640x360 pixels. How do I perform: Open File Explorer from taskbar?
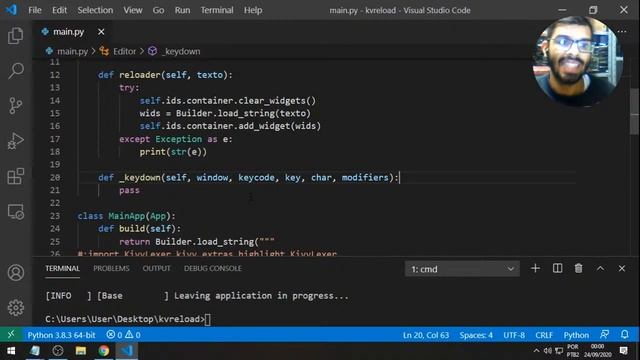point(80,351)
